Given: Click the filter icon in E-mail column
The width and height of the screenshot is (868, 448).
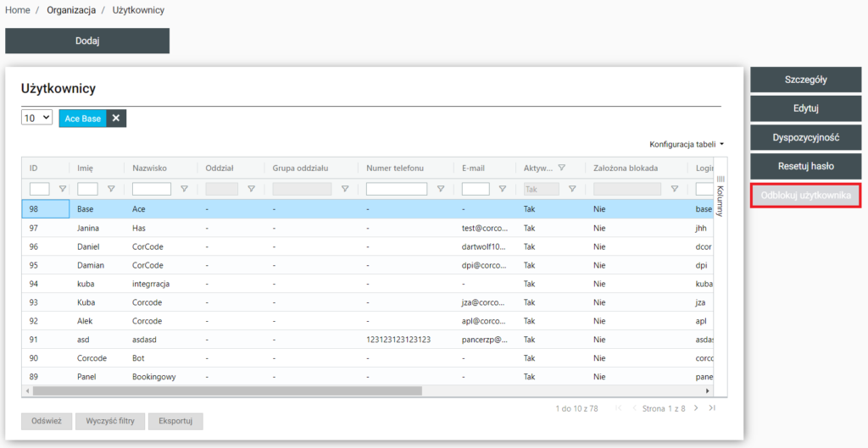Looking at the screenshot, I should tap(503, 189).
